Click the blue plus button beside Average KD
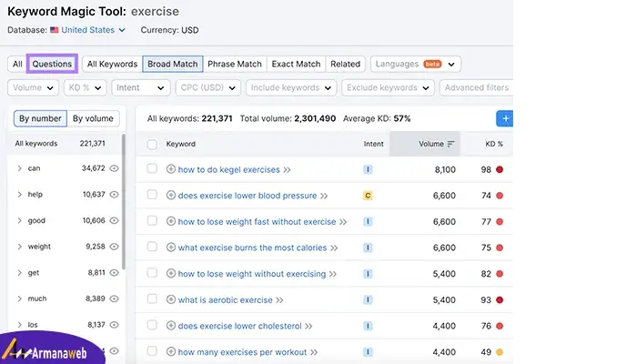This screenshot has width=637, height=364. 505,118
